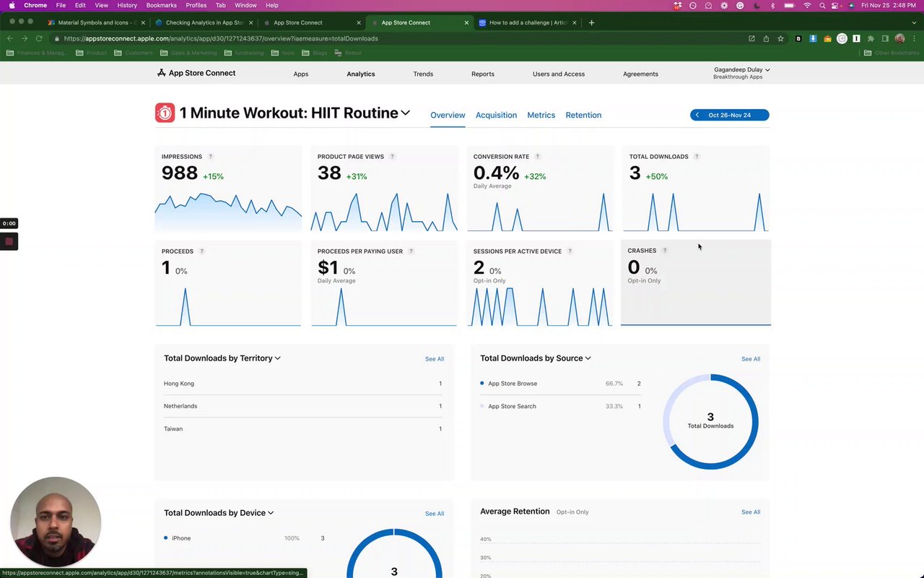Open the Reports navigation item
924x578 pixels.
(x=483, y=74)
